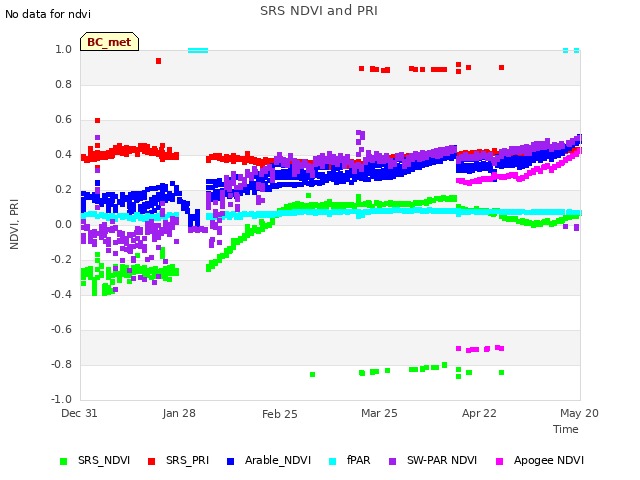640x480 pixels.
Task: Click the -0.4 y-axis tick label
Action: tap(62, 294)
